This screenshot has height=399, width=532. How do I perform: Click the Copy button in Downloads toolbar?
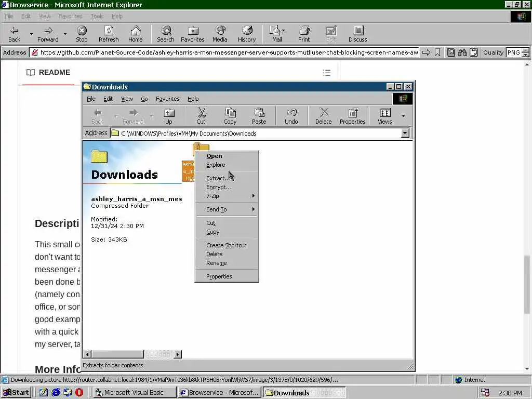tap(230, 116)
